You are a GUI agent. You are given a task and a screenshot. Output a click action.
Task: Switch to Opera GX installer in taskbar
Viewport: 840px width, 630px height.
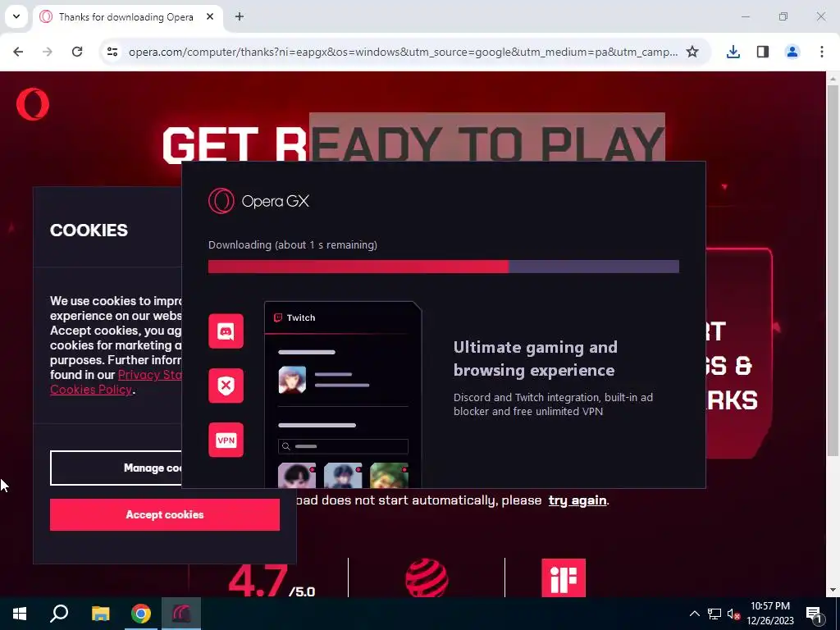(181, 614)
